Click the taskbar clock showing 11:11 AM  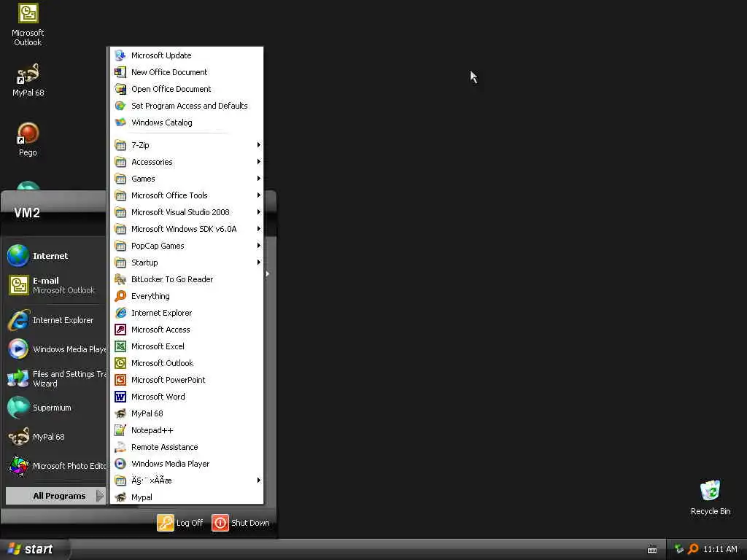[720, 549]
